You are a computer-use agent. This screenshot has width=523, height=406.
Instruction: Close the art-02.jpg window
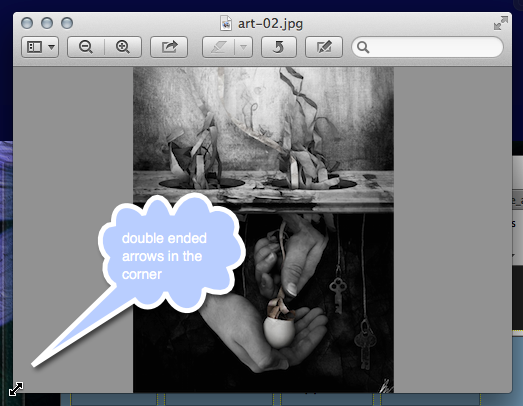click(27, 23)
